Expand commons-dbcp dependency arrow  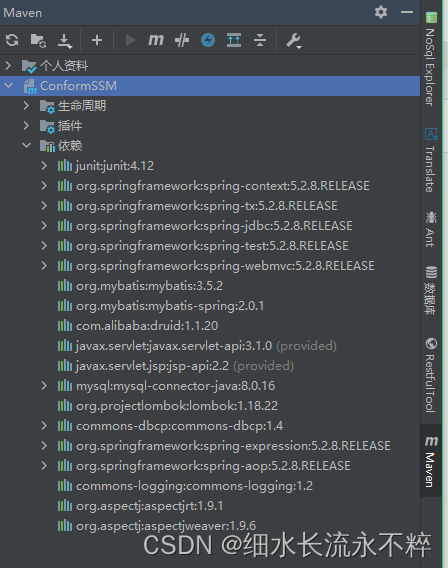pos(44,425)
